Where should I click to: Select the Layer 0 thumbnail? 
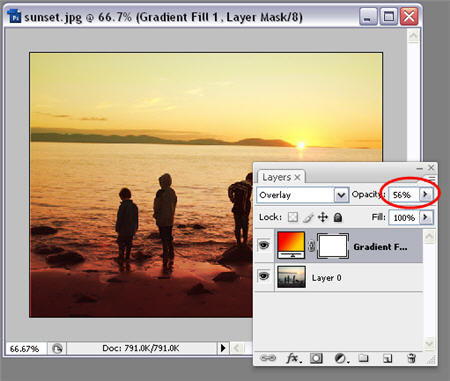291,277
